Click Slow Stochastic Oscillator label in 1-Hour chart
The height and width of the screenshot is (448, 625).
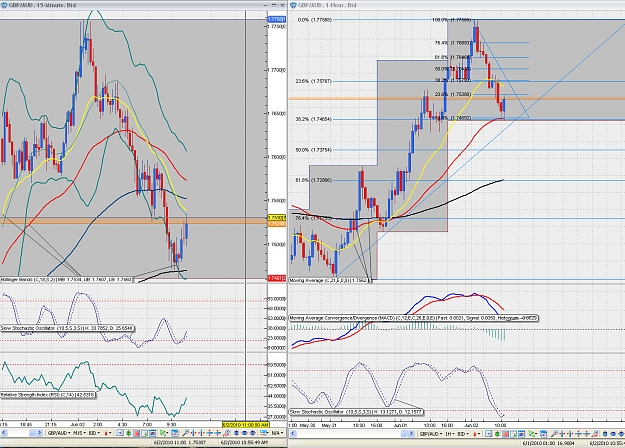pos(356,412)
